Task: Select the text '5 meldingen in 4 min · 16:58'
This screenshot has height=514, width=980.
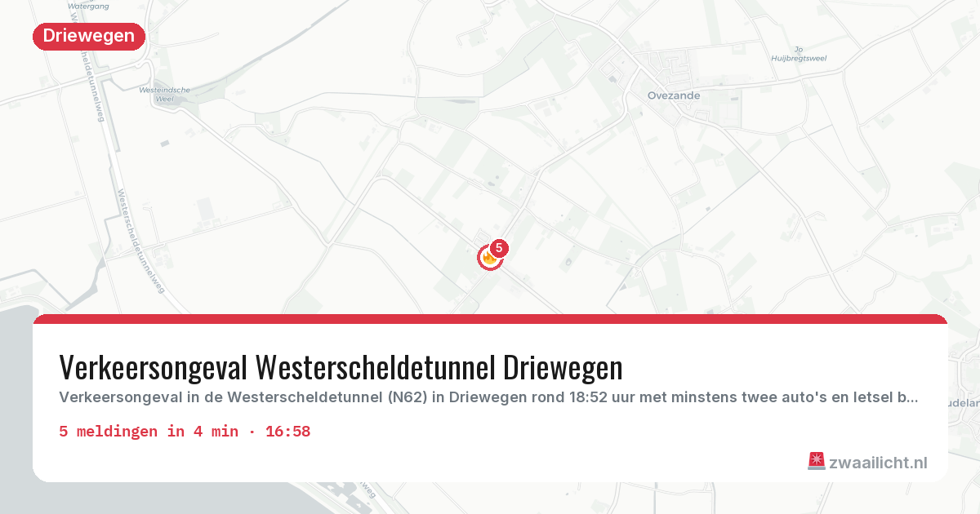Action: click(185, 432)
